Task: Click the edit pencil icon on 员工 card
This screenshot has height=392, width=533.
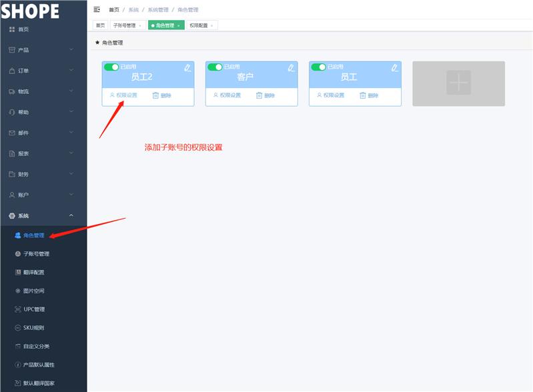Action: point(394,68)
